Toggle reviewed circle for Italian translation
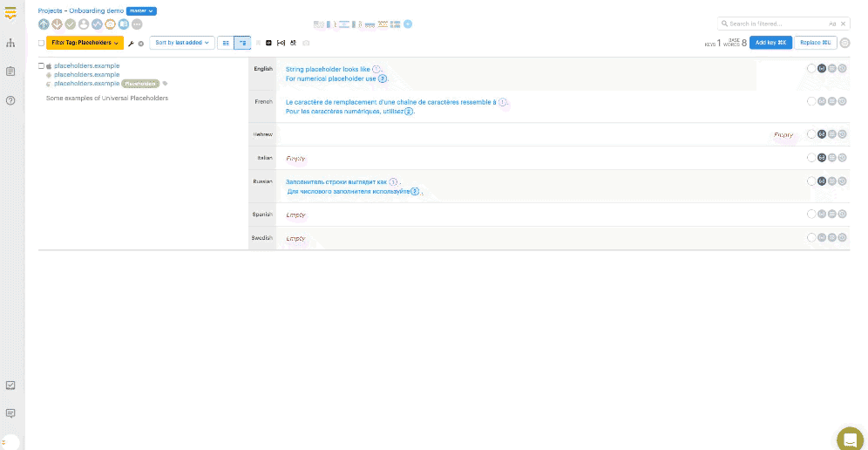Screen dimensions: 868x450 [x=811, y=158]
